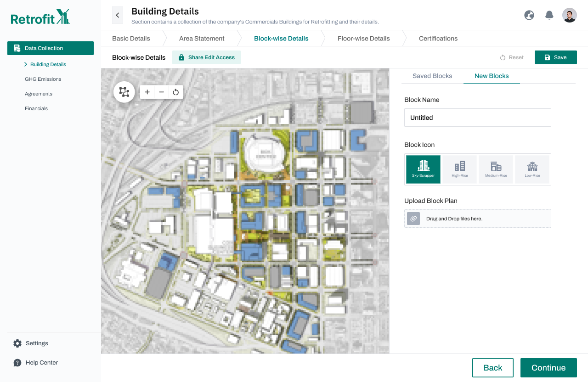The width and height of the screenshot is (588, 382).
Task: Select Block-wise Details step
Action: (281, 39)
